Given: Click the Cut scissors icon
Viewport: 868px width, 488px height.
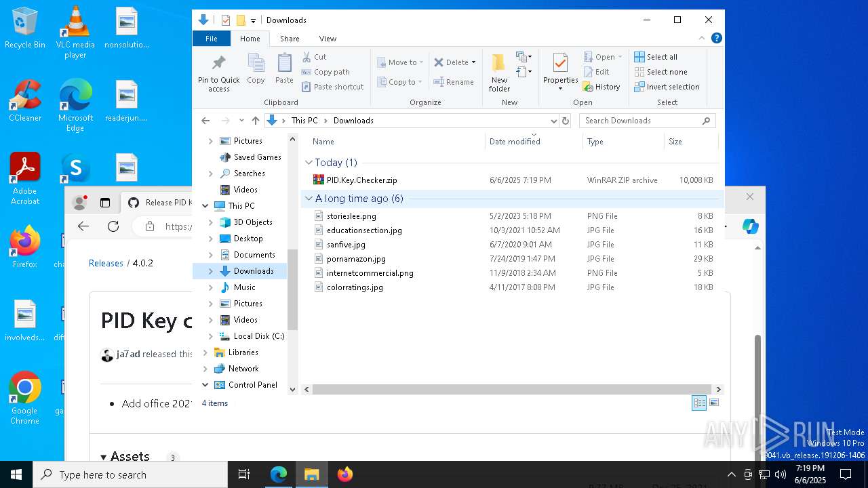Looking at the screenshot, I should point(307,57).
